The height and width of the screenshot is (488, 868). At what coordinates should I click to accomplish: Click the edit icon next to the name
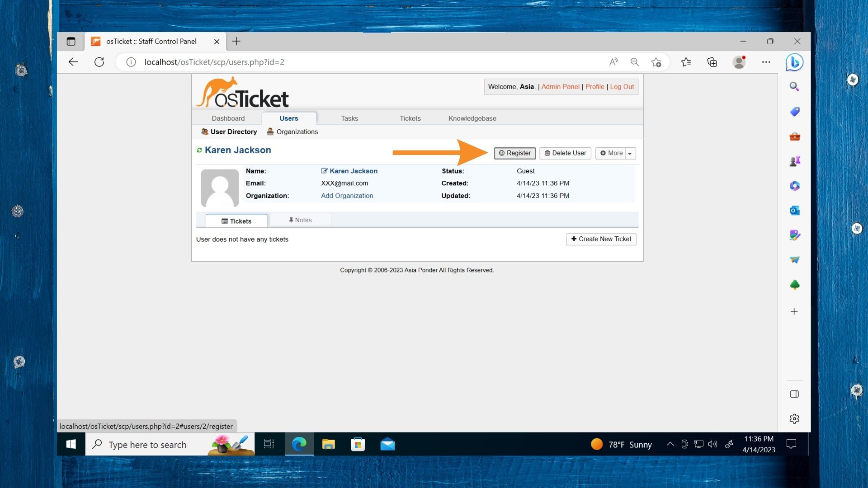click(324, 171)
